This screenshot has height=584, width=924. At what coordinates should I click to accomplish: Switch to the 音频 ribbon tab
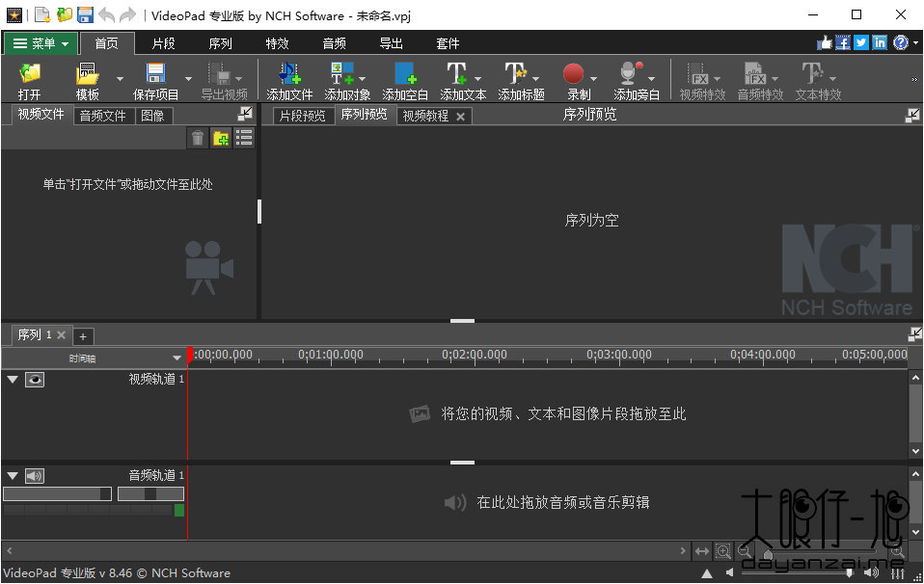point(334,43)
